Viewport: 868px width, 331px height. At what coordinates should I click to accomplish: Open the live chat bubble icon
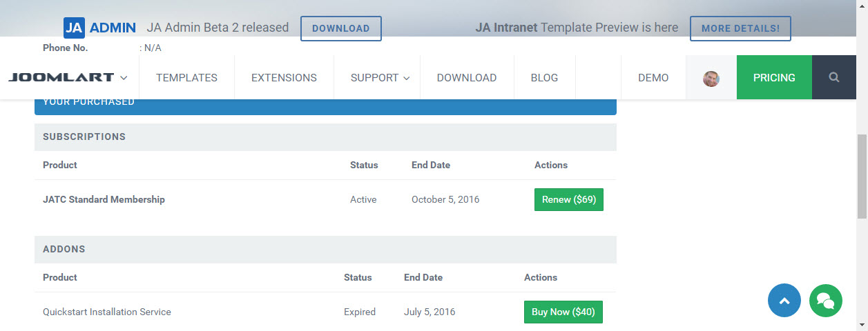tap(826, 301)
